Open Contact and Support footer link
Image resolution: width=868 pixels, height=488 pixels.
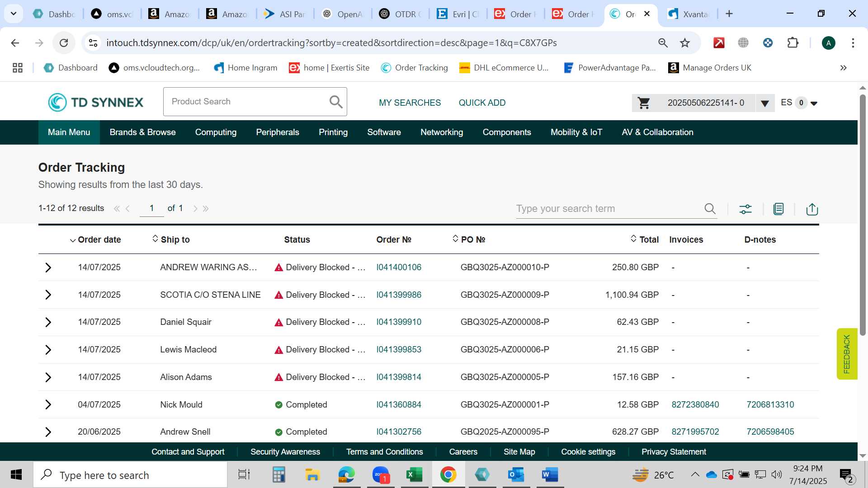tap(188, 452)
